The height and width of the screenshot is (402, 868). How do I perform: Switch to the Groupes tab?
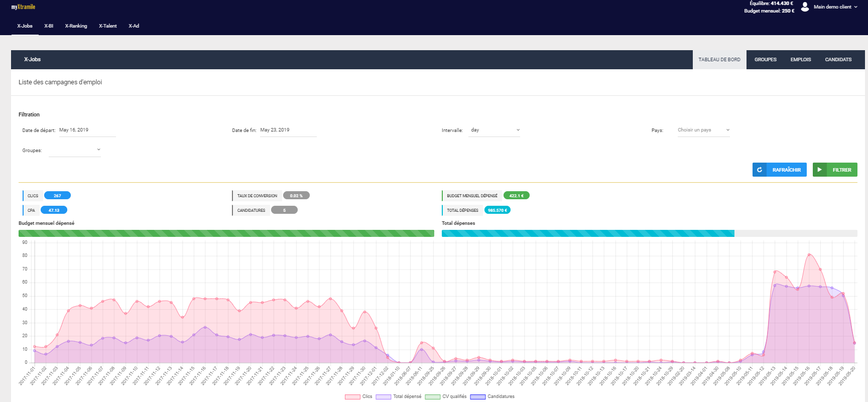pos(765,60)
